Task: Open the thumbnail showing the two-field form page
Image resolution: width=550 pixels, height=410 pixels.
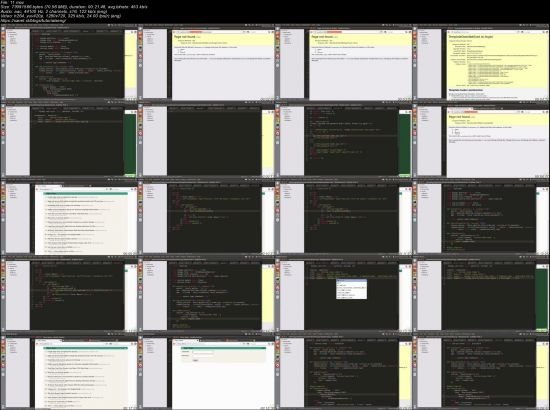Action: [207, 372]
